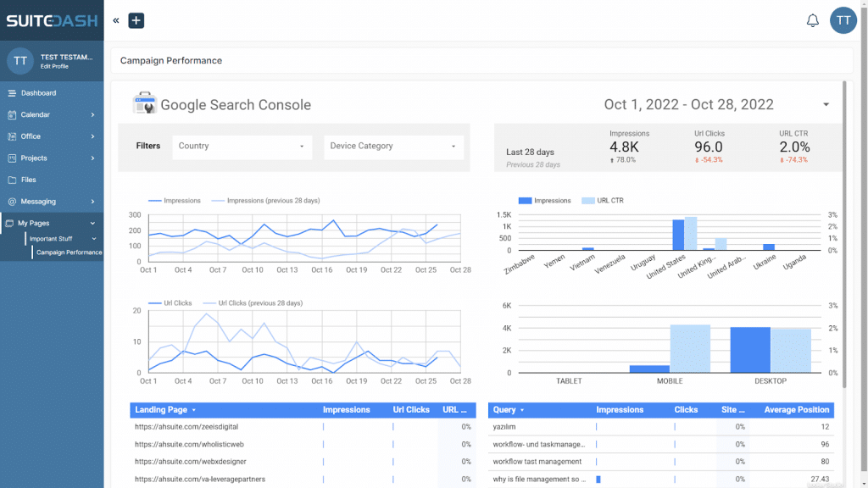Select the Calendar icon in the sidebar
868x488 pixels.
[x=12, y=114]
